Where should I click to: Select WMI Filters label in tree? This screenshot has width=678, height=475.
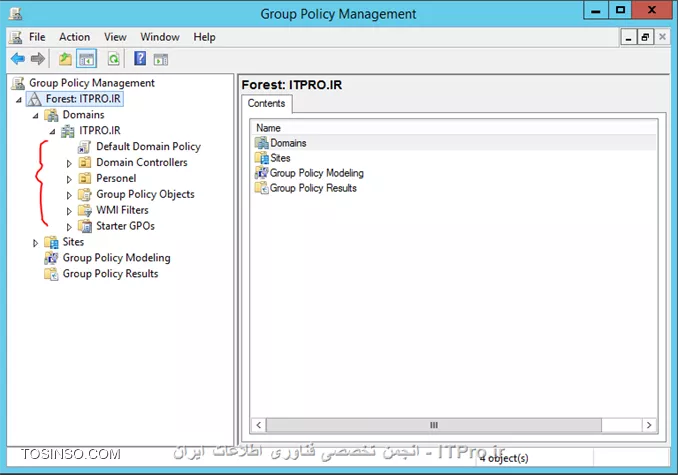coord(122,210)
